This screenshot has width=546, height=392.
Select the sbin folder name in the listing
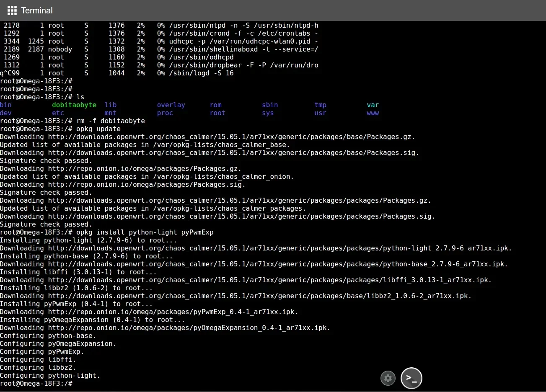point(270,105)
